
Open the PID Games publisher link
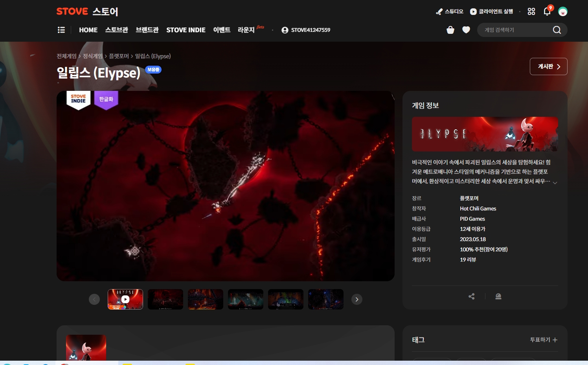pos(472,219)
